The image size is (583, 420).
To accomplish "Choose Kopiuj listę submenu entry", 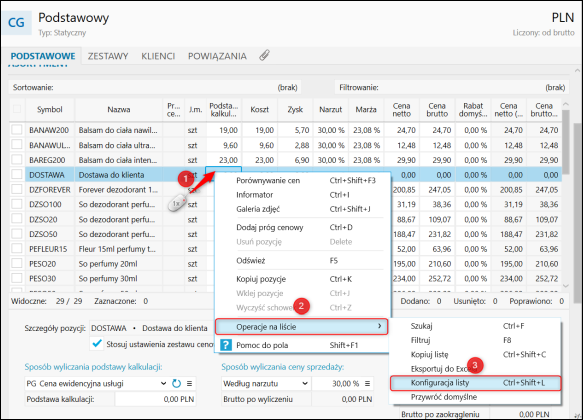I will [476, 355].
